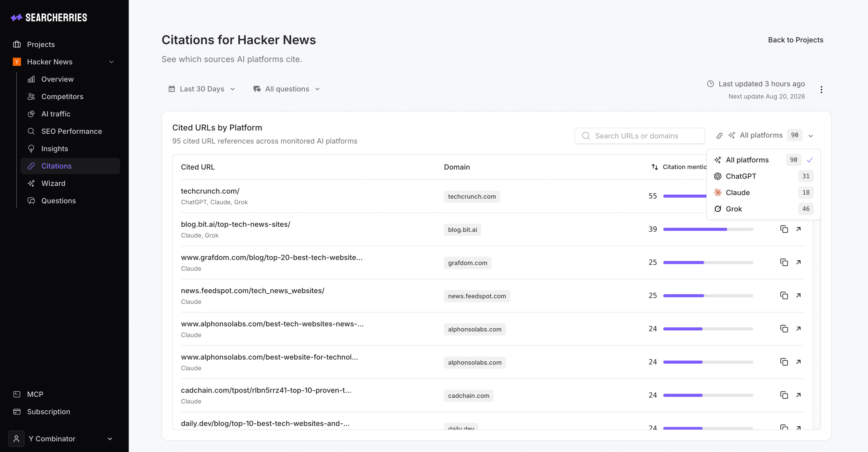The image size is (868, 452).
Task: Click the blog.bit.ai domain tag
Action: click(x=462, y=230)
